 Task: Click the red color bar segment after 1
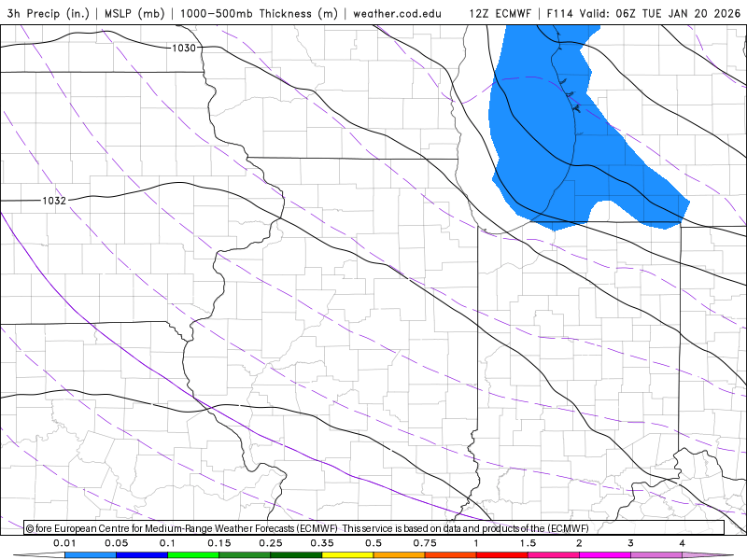[x=502, y=555]
